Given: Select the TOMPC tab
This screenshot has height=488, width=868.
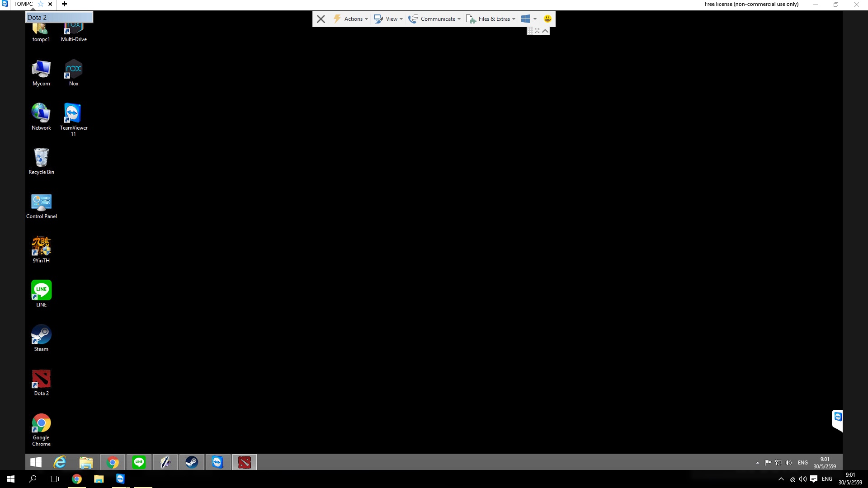Looking at the screenshot, I should tap(24, 4).
